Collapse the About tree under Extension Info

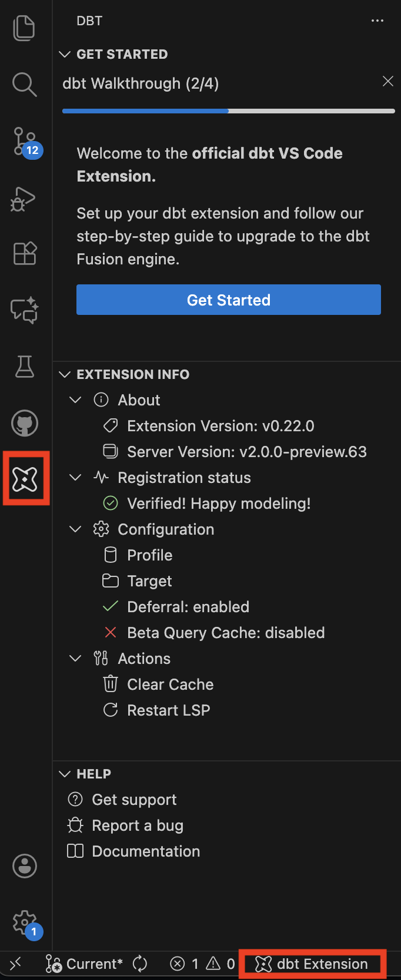click(75, 400)
